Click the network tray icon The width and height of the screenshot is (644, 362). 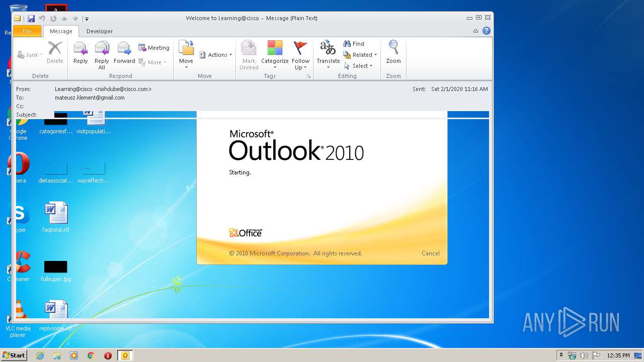(x=572, y=355)
